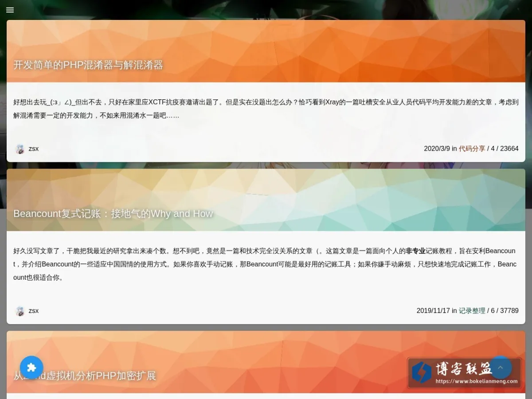Open the 代码分享 category link
Image resolution: width=532 pixels, height=399 pixels.
(x=472, y=149)
